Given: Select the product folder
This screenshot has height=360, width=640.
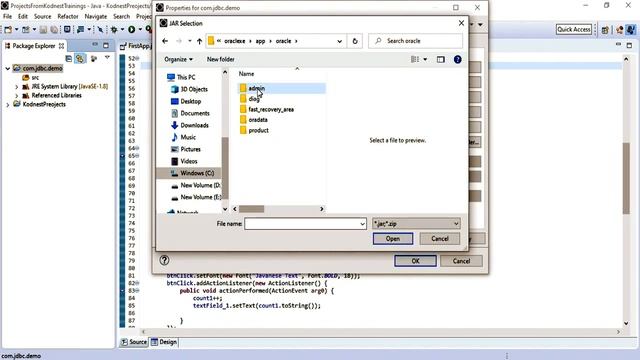Looking at the screenshot, I should [282, 131].
